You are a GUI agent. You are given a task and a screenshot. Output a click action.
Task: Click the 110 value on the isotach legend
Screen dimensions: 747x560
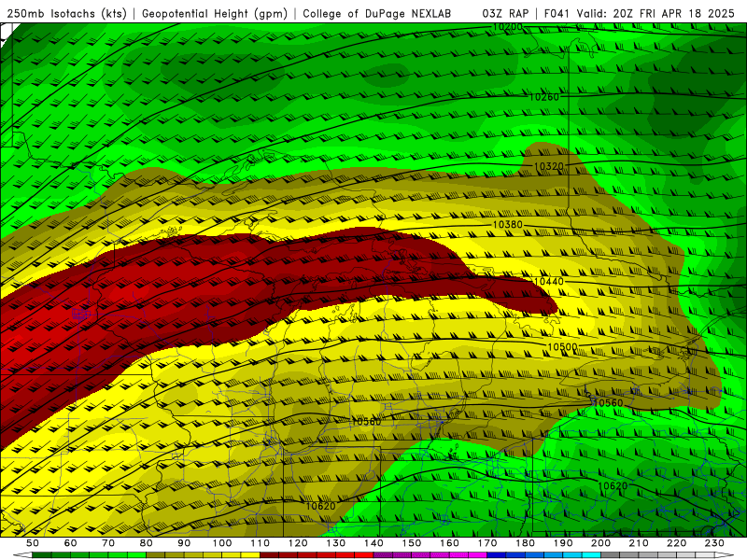[x=261, y=543]
